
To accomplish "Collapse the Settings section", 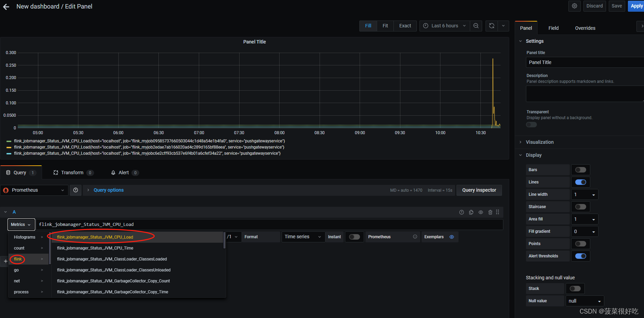I will 534,41.
